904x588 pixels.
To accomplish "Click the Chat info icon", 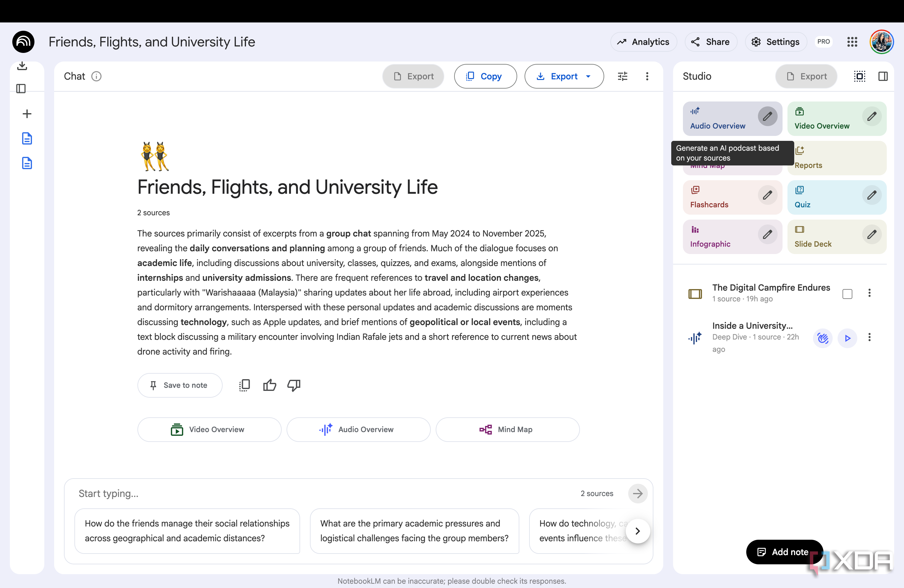I will pyautogui.click(x=96, y=76).
